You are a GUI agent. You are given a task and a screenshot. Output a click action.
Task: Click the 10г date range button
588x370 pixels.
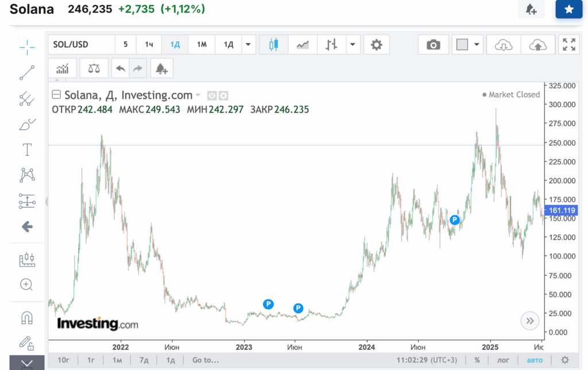tap(64, 360)
